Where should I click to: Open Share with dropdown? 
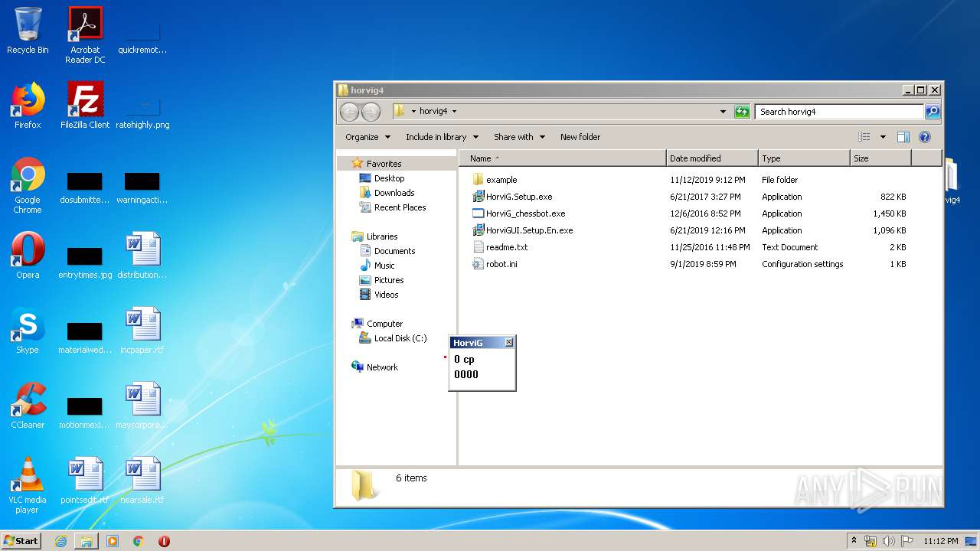click(x=519, y=137)
